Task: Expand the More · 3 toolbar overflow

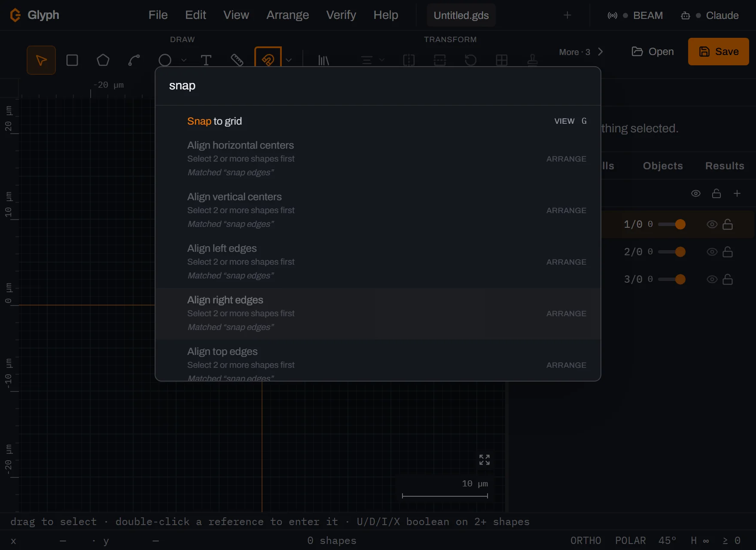Action: (x=581, y=52)
